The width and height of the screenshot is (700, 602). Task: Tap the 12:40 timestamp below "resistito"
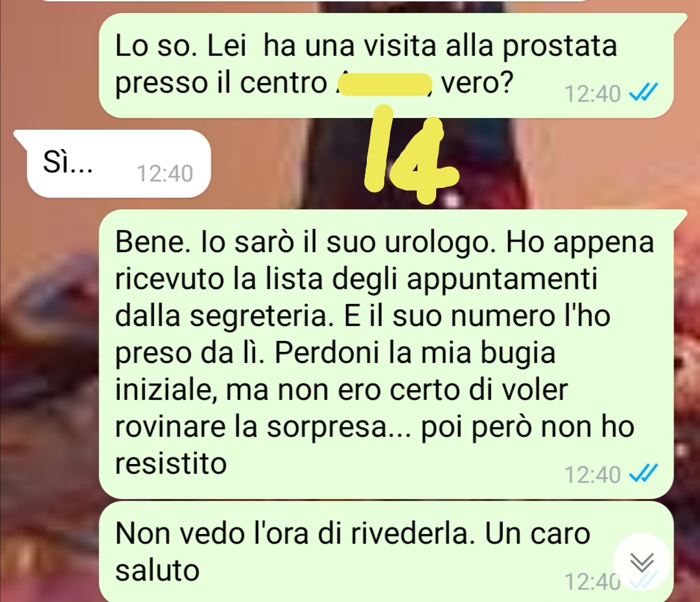(592, 474)
